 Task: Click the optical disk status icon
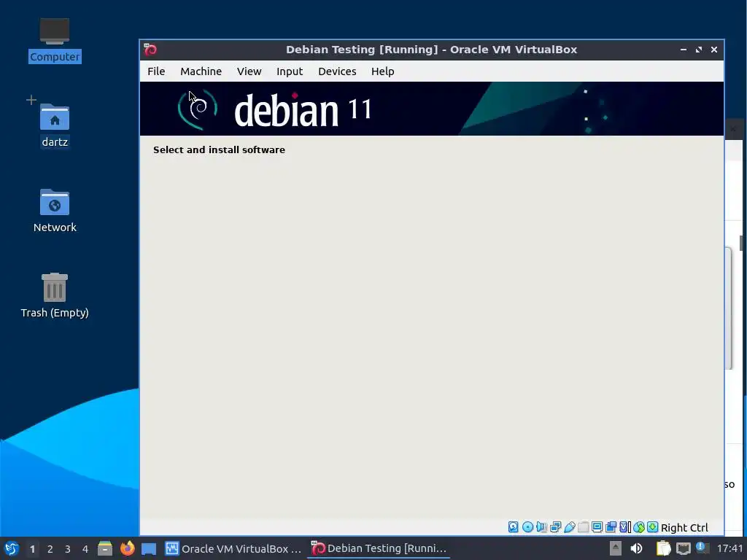[528, 527]
